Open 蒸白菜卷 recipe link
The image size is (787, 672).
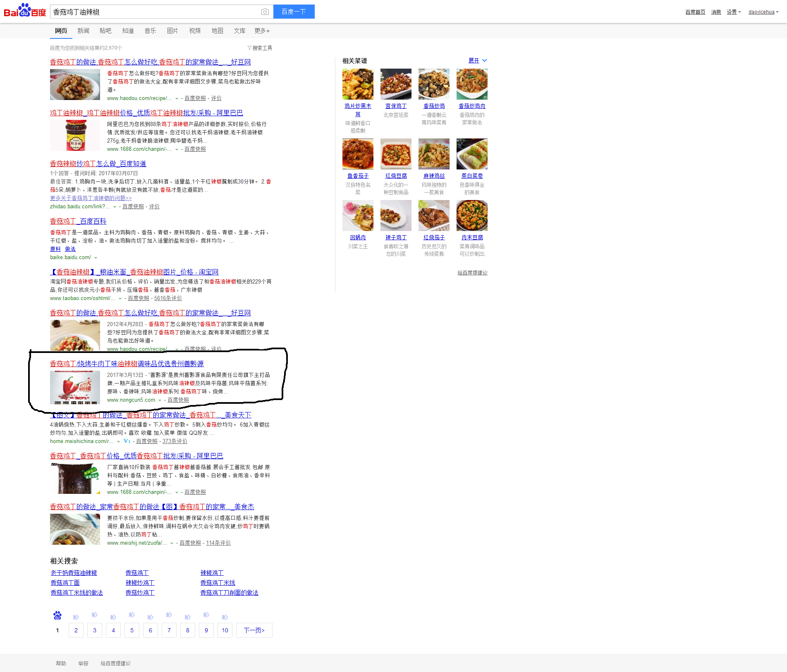click(x=472, y=176)
